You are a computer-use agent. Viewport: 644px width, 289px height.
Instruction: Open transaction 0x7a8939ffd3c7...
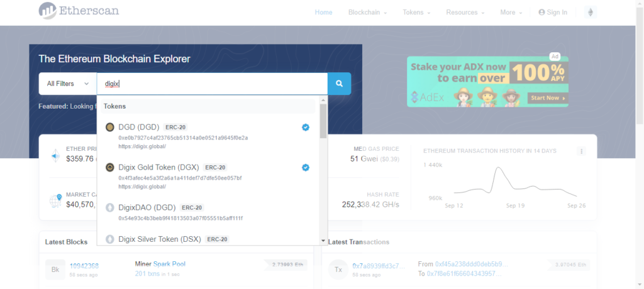379,266
